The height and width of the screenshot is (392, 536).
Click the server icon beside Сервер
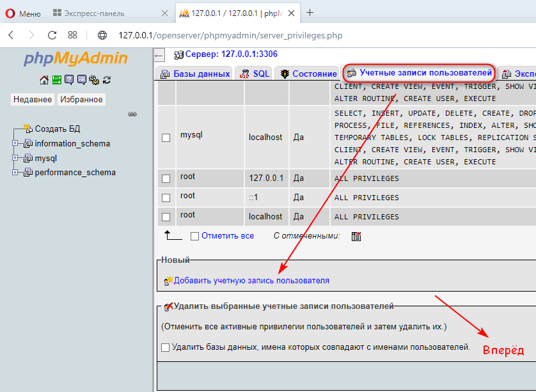[178, 55]
